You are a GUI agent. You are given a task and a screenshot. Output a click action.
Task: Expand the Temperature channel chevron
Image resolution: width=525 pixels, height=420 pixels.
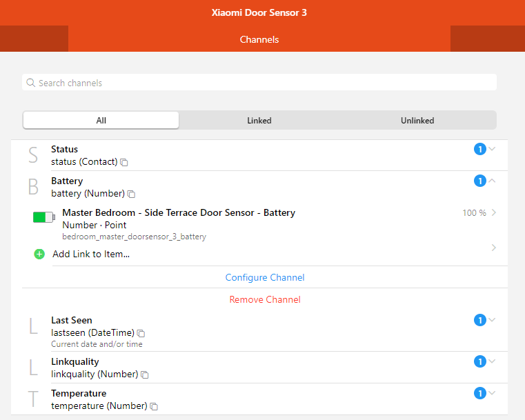492,393
